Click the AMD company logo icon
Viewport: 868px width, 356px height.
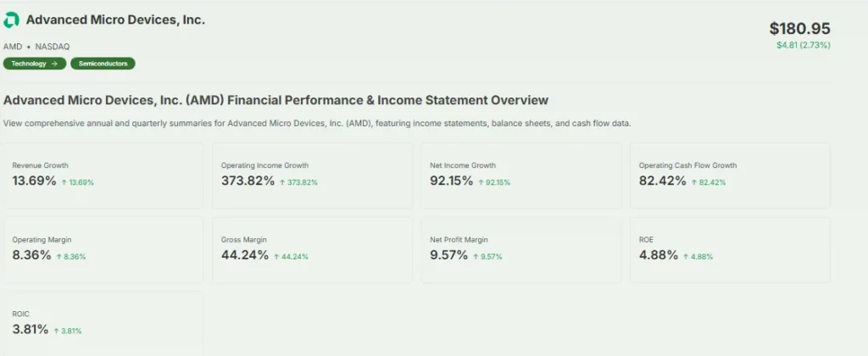(x=13, y=20)
